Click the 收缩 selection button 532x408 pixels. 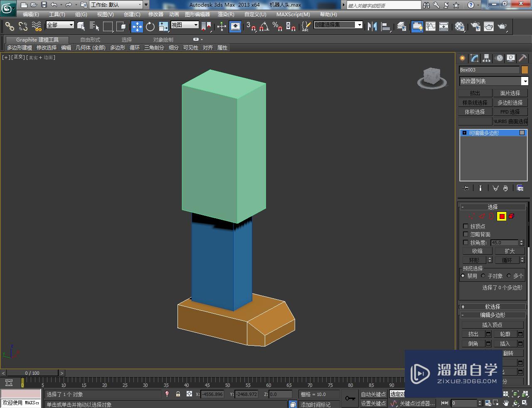(477, 251)
